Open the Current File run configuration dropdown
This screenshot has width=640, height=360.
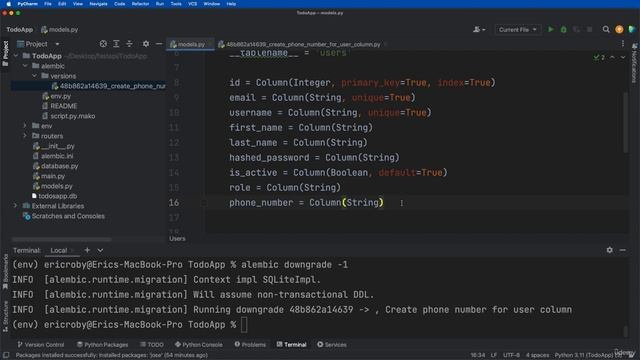click(x=518, y=29)
